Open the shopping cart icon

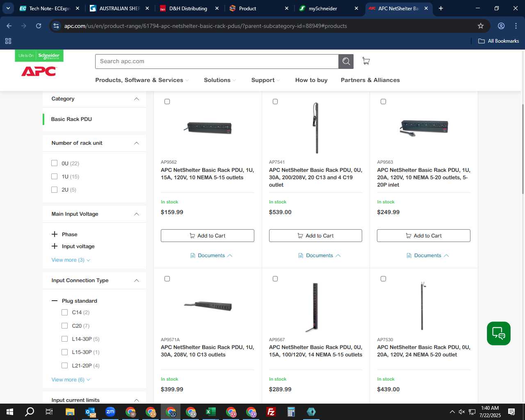click(366, 61)
